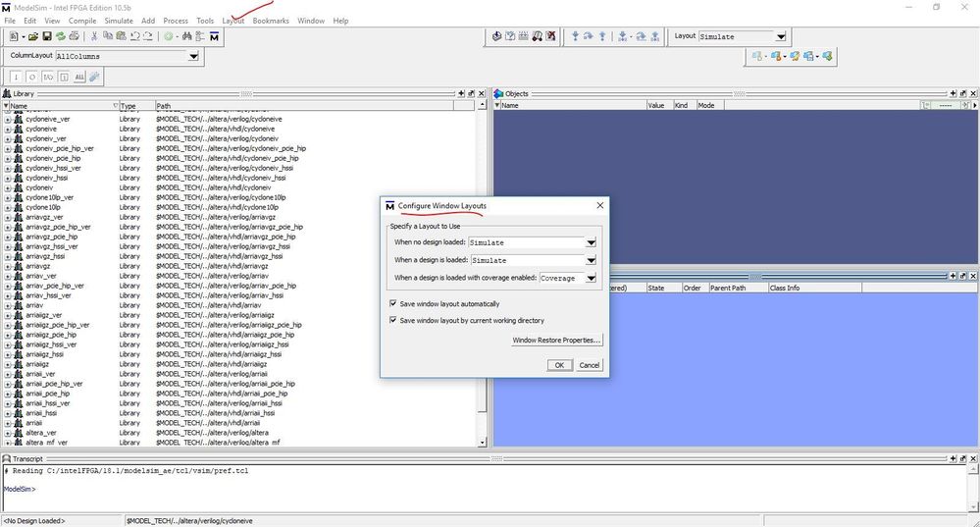The height and width of the screenshot is (527, 980).
Task: Click the Parent Path column header
Action: [x=738, y=288]
